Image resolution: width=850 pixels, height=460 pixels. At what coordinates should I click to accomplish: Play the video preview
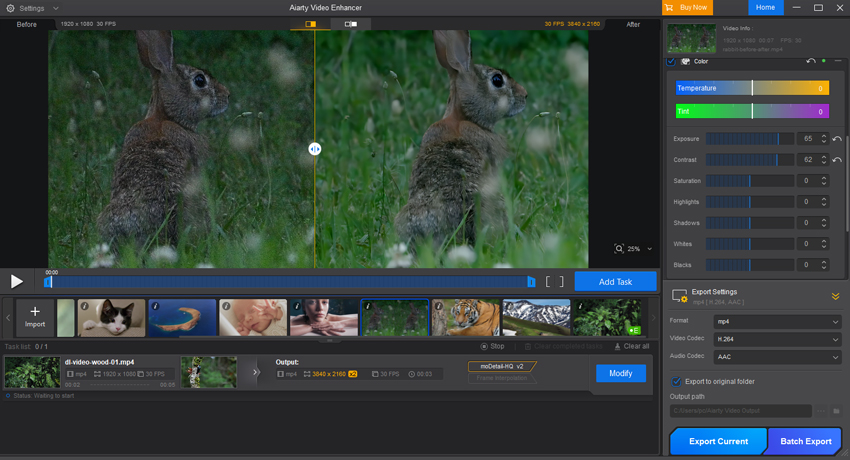tap(17, 281)
